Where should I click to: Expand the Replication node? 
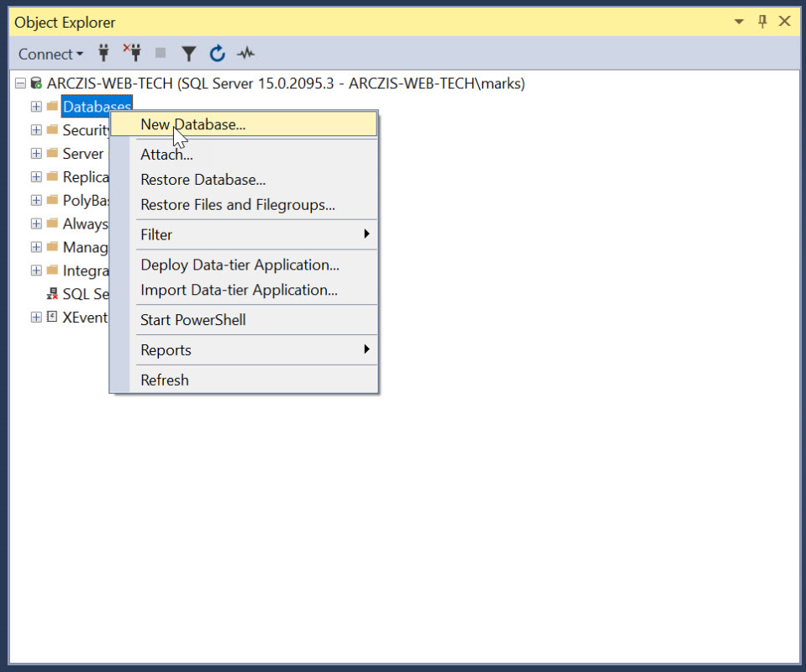pyautogui.click(x=36, y=176)
